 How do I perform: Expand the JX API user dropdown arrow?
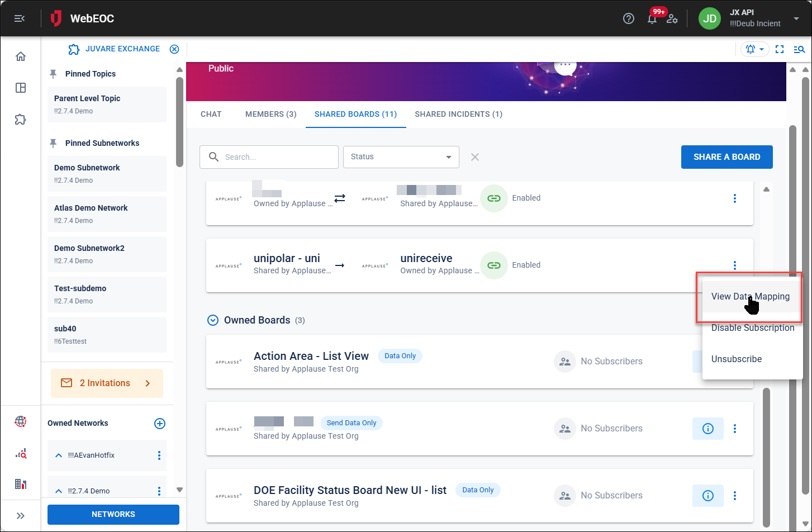pyautogui.click(x=796, y=18)
